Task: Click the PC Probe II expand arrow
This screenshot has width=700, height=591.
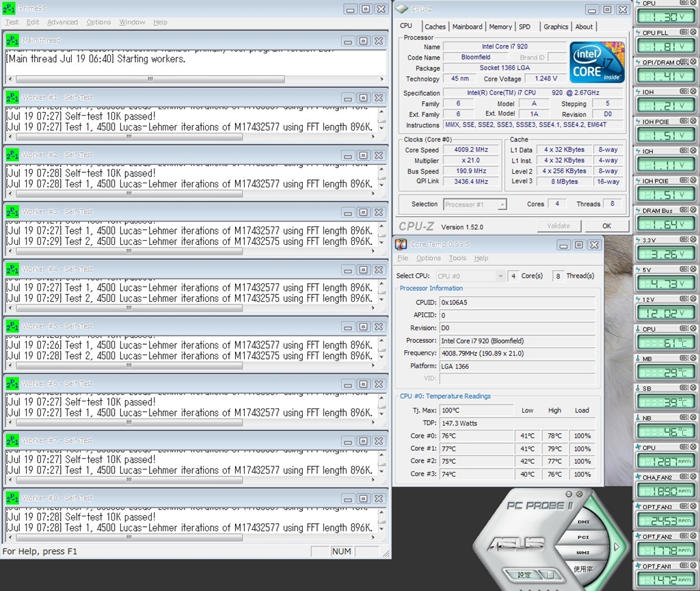Action: (x=617, y=547)
